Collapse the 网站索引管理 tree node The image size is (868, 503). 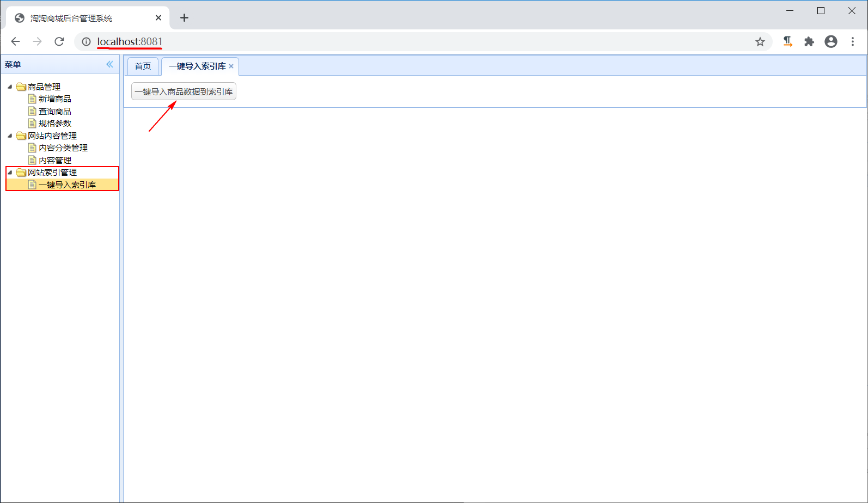click(x=10, y=172)
